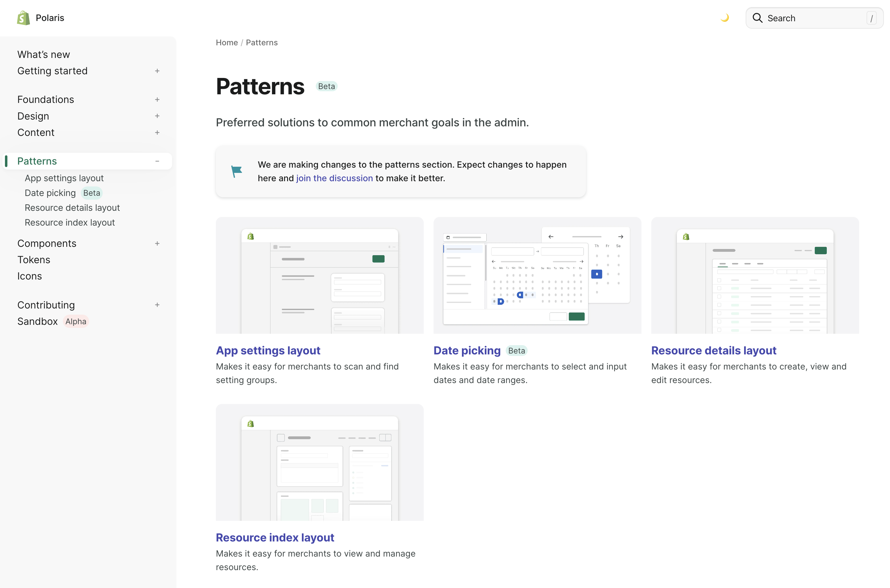Image resolution: width=890 pixels, height=588 pixels.
Task: Open Date picking card heading link
Action: (x=467, y=350)
